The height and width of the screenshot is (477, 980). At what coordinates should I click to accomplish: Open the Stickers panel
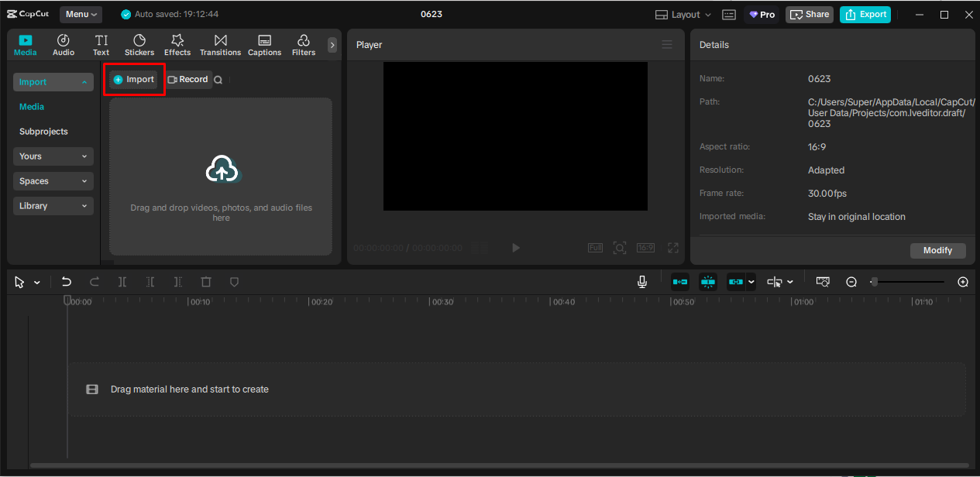pyautogui.click(x=139, y=43)
